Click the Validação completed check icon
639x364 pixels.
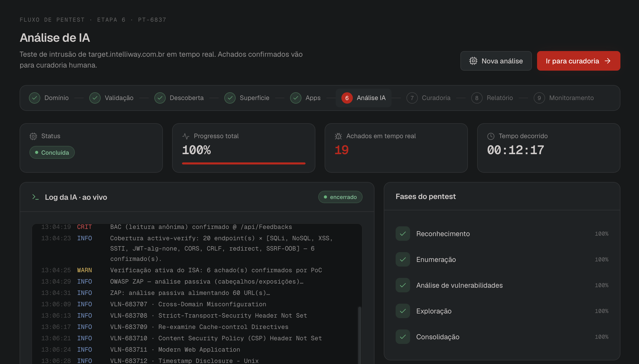point(95,98)
